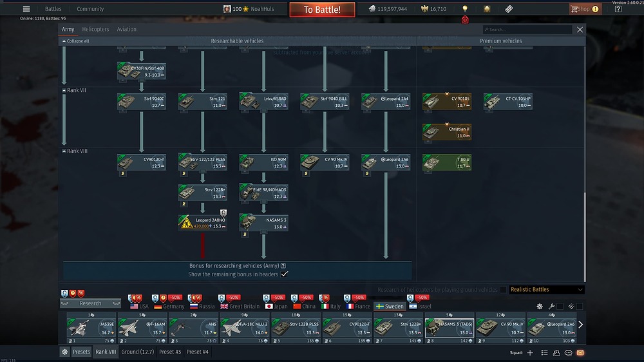Select the USA nation
The image size is (644, 362).
139,307
